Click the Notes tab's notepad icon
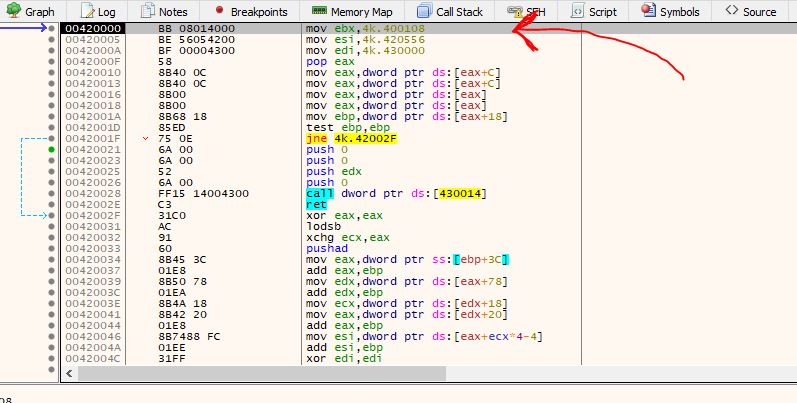The width and height of the screenshot is (797, 403). pyautogui.click(x=147, y=11)
